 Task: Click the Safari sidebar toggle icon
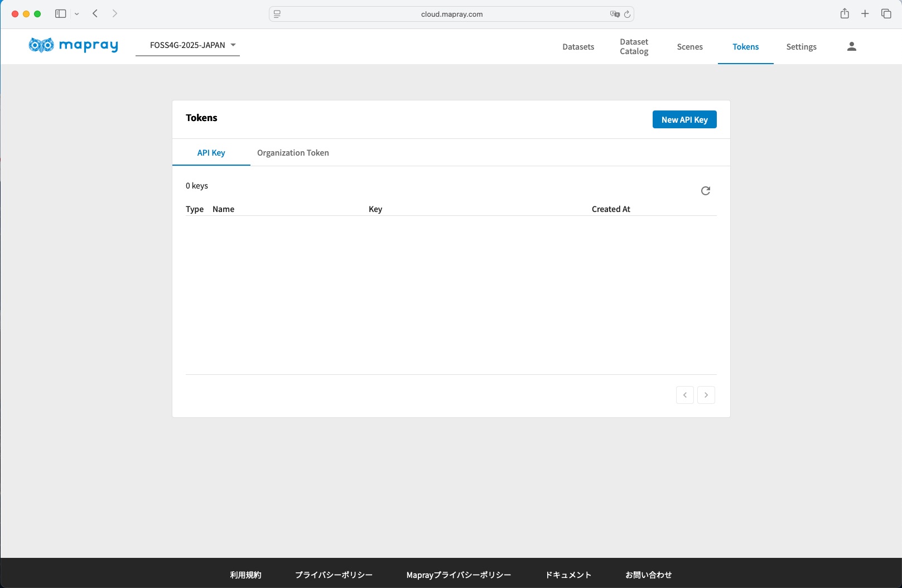point(60,14)
